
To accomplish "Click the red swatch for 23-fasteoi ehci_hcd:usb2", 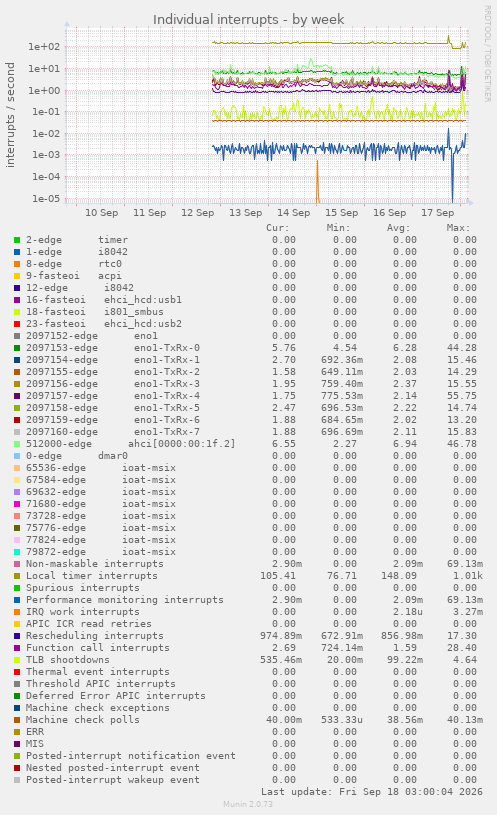I will 17,324.
